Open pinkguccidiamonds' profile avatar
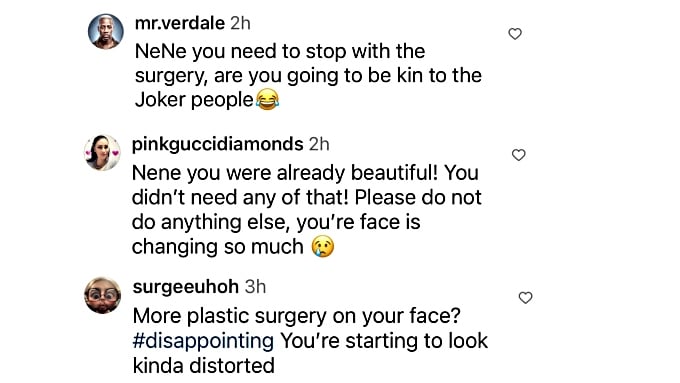This screenshot has width=680, height=383. (102, 153)
